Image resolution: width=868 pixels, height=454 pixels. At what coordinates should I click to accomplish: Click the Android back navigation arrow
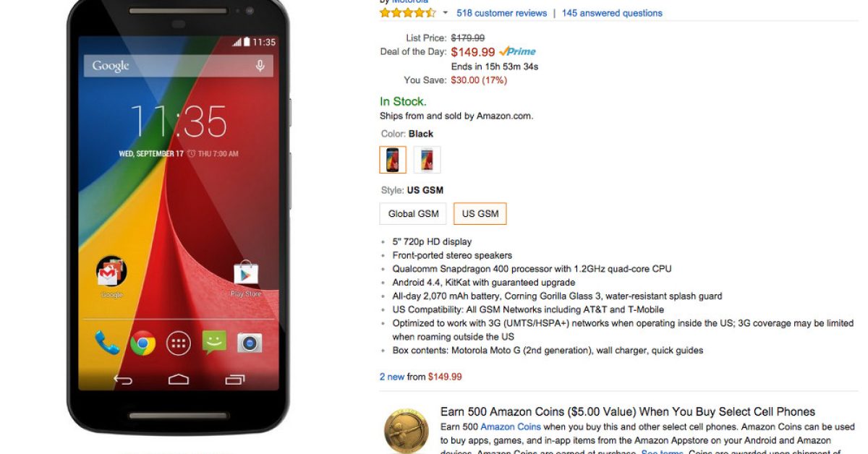tap(124, 380)
